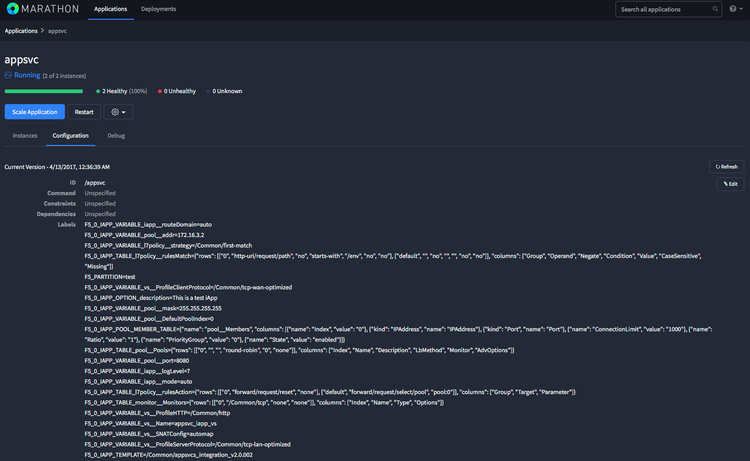The image size is (750, 461).
Task: Click the 0 Unhealthy status indicator
Action: pos(178,91)
